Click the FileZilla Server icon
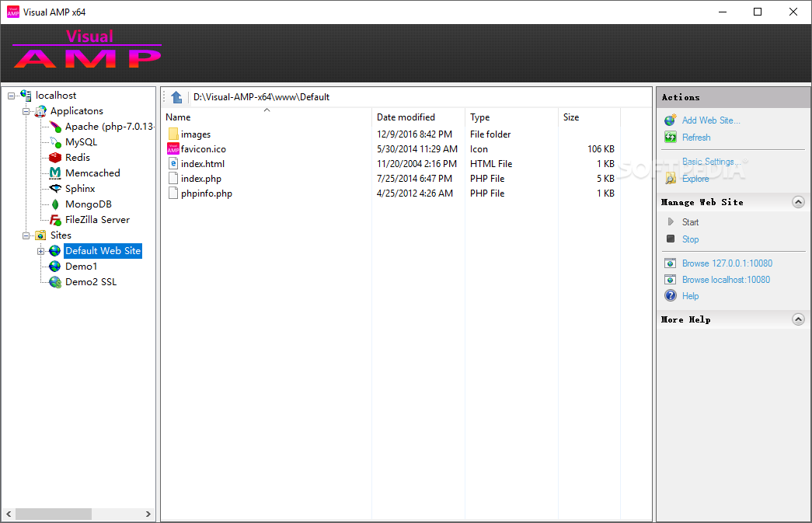 tap(55, 220)
